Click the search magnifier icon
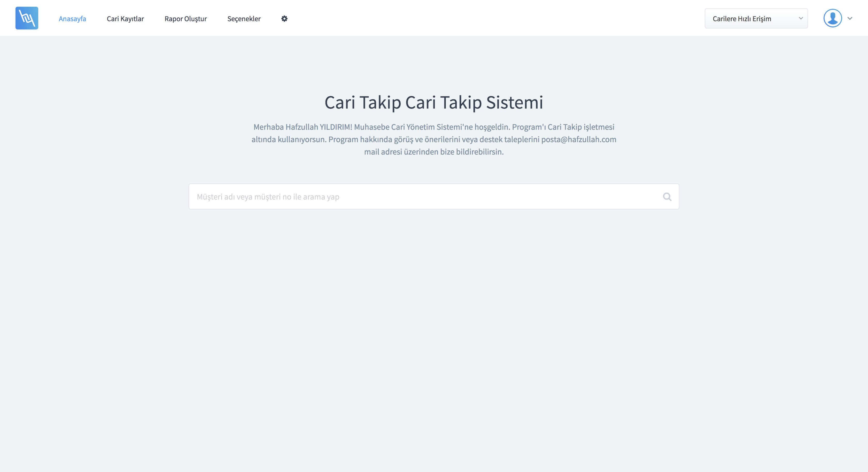 pyautogui.click(x=667, y=196)
